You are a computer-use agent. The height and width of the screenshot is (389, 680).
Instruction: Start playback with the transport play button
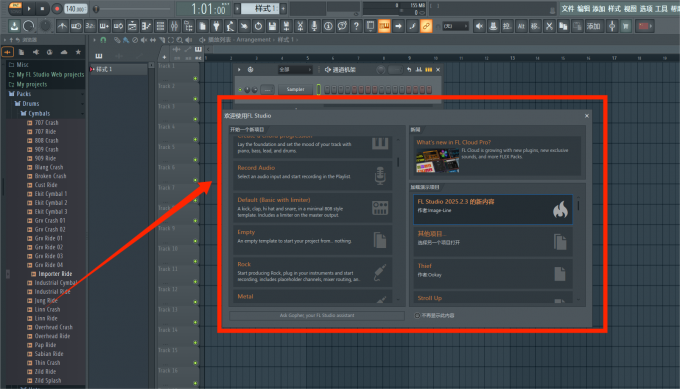29,8
